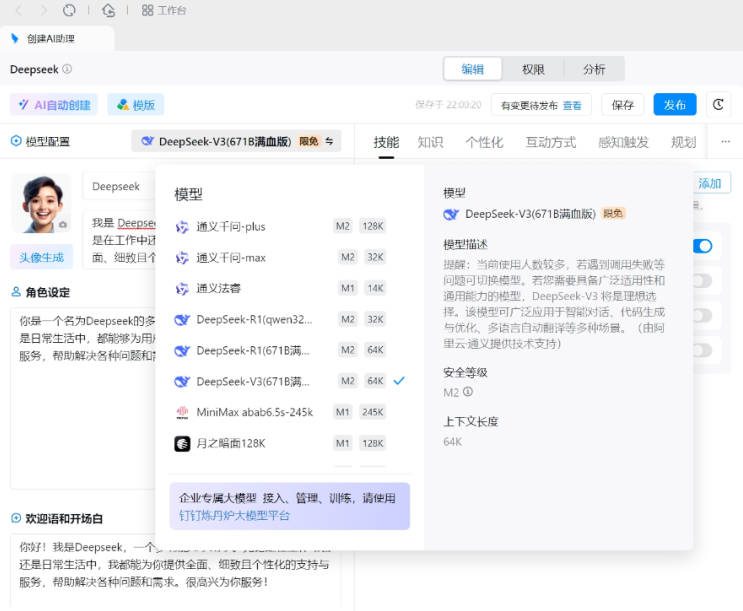Click the 角色设定 person icon
The height and width of the screenshot is (611, 743).
(x=16, y=292)
